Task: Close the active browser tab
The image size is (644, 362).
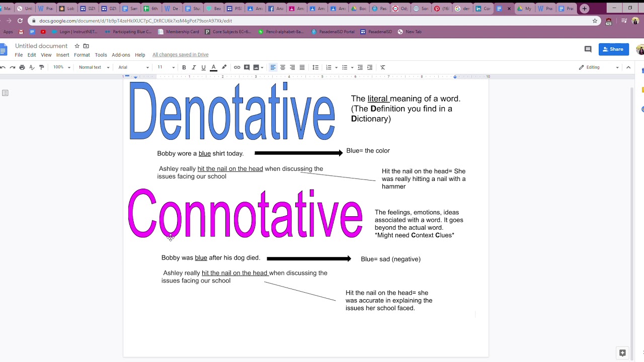Action: (x=509, y=9)
